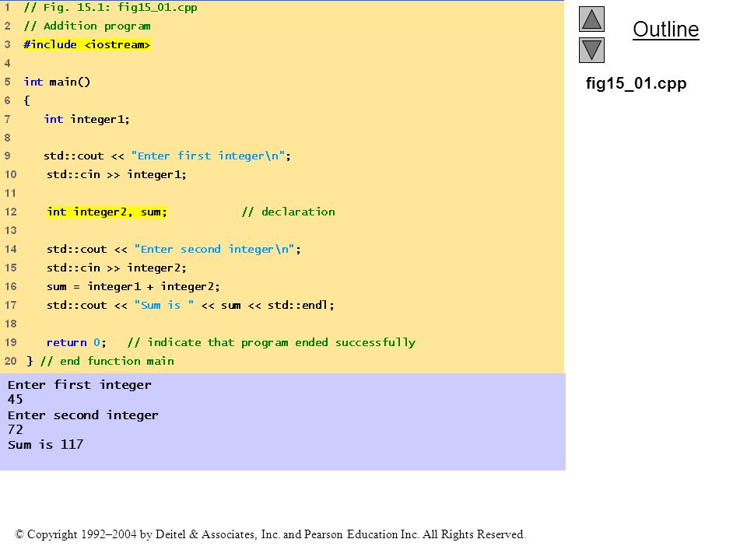Click the value 72 in program output
747x560 pixels.
tap(16, 429)
